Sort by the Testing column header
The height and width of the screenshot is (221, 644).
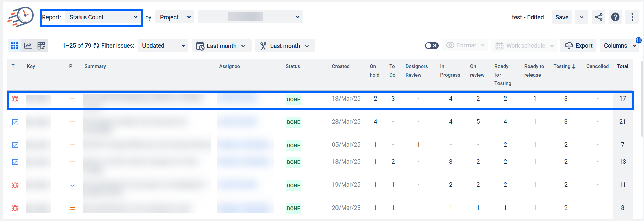click(565, 66)
